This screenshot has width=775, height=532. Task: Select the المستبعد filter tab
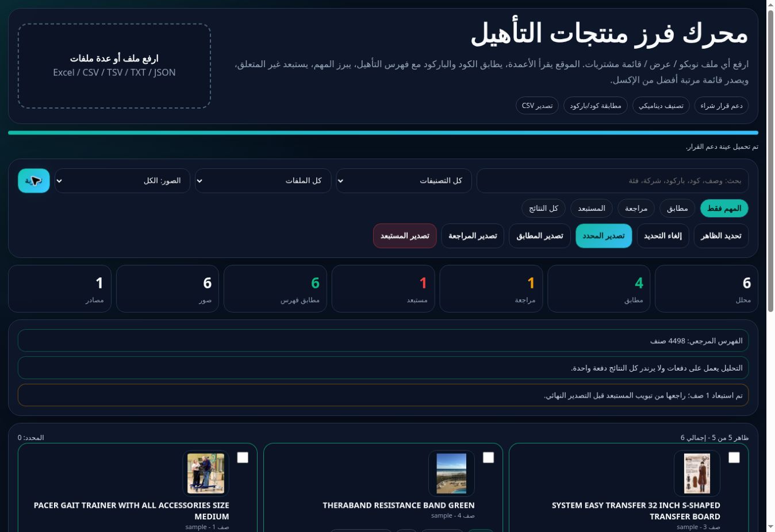(x=592, y=208)
